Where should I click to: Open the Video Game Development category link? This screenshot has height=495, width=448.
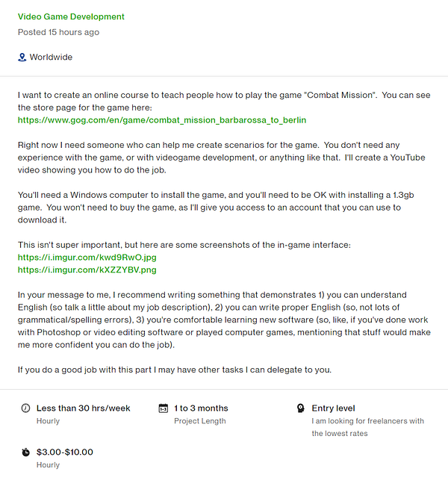71,16
